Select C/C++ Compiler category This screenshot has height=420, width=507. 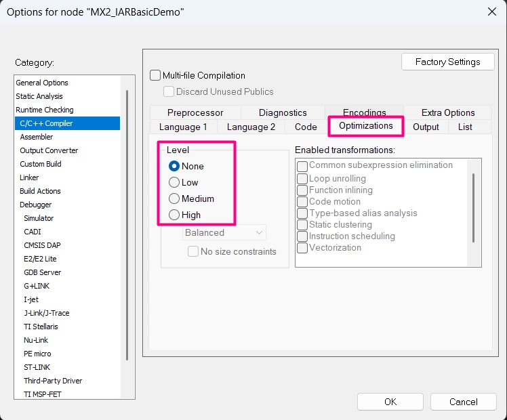tap(67, 123)
